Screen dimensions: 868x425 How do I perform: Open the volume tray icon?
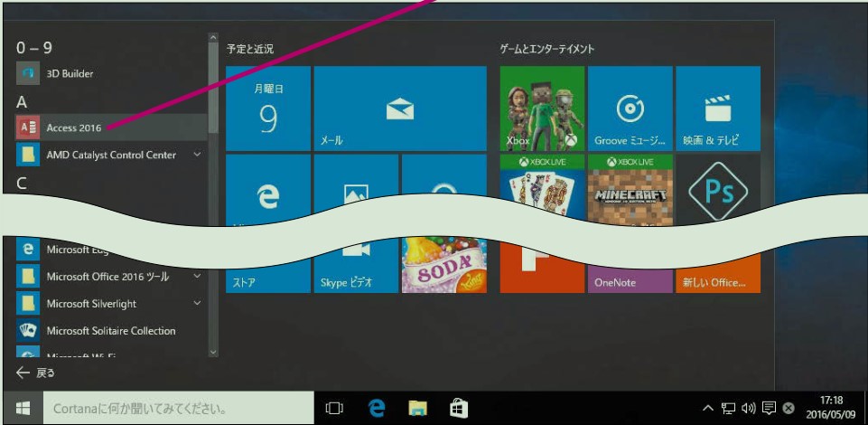(749, 409)
